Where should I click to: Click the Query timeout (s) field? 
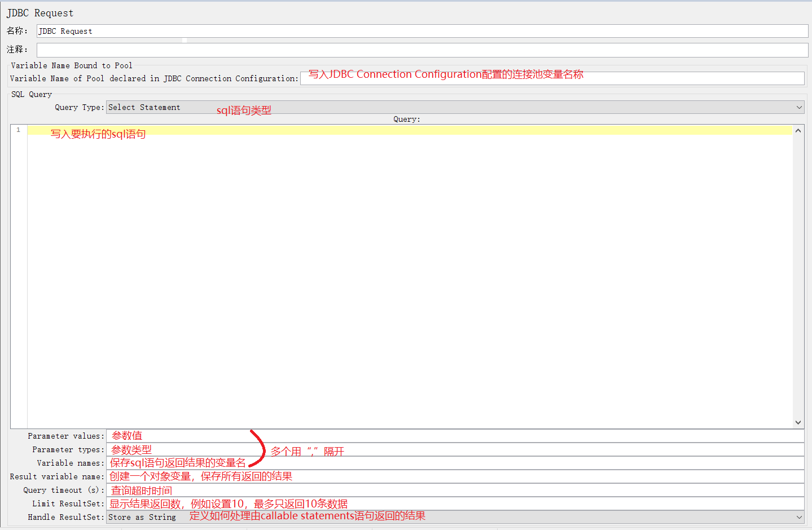(455, 490)
